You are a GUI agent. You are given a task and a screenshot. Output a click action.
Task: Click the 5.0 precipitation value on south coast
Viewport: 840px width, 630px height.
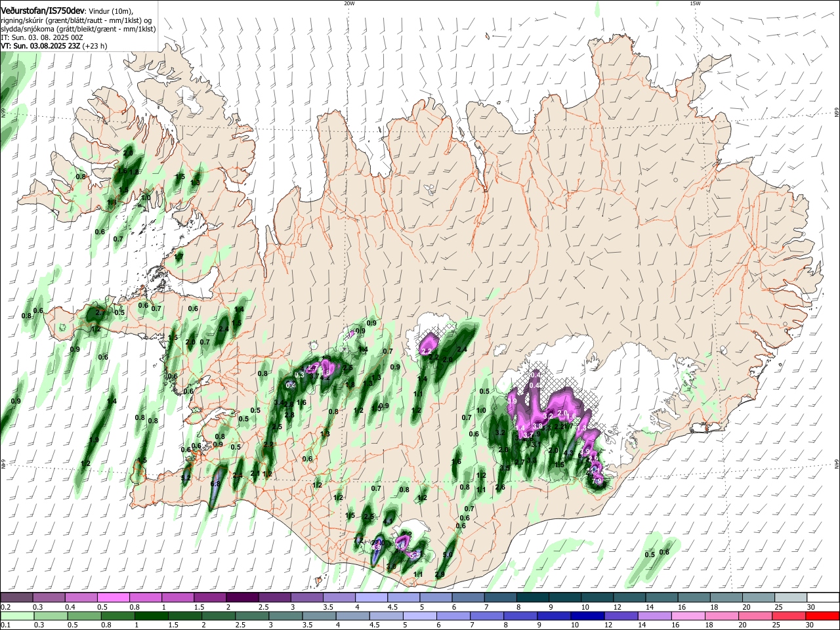coord(448,555)
